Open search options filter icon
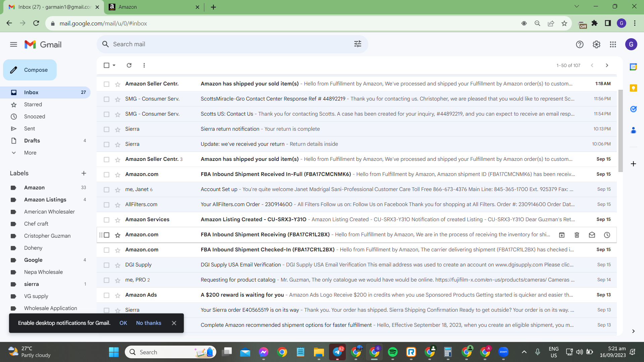Screen dimensions: 644x362 coord(358,44)
